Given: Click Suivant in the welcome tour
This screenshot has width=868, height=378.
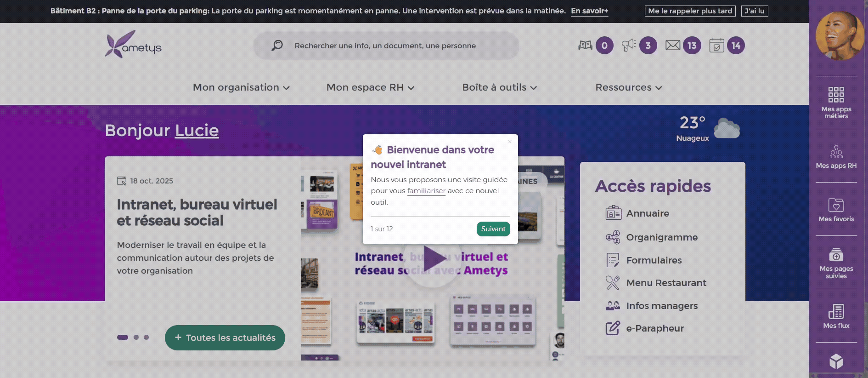Looking at the screenshot, I should tap(493, 229).
